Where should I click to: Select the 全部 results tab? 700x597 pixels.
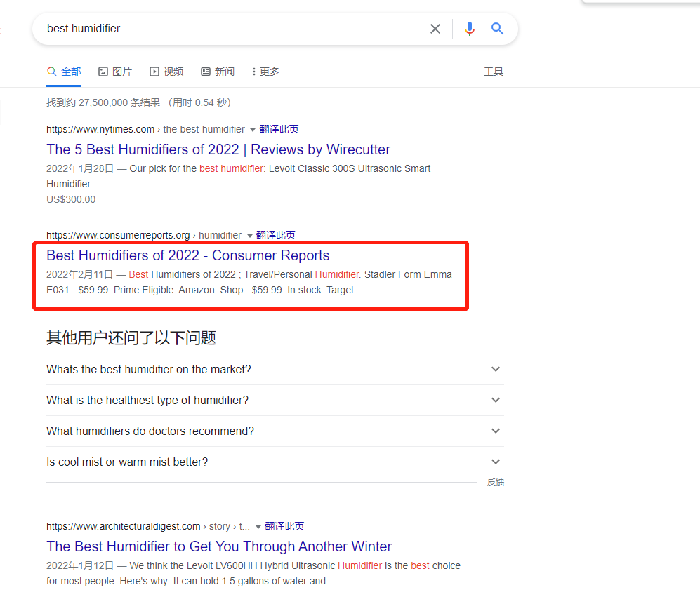click(64, 72)
